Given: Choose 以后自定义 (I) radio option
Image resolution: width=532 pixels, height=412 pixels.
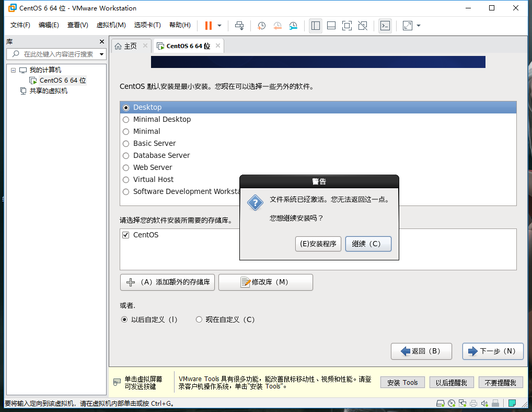Looking at the screenshot, I should [x=124, y=319].
